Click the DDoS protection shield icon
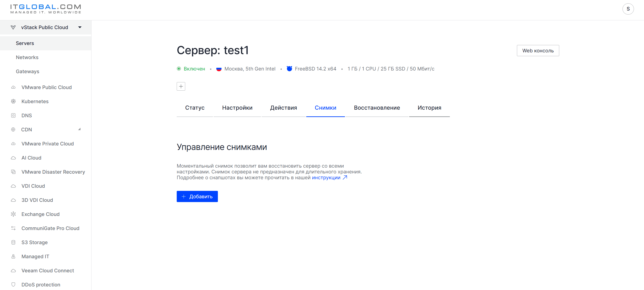The image size is (644, 290). (x=13, y=284)
